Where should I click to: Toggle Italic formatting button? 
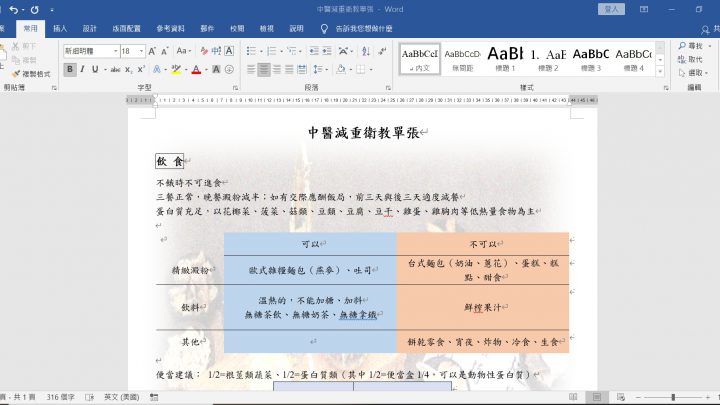[x=84, y=70]
